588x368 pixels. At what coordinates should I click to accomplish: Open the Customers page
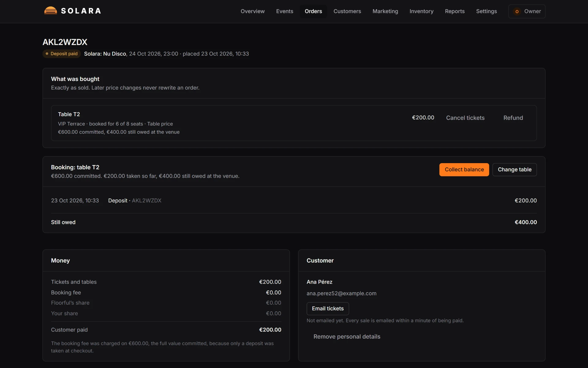tap(347, 11)
